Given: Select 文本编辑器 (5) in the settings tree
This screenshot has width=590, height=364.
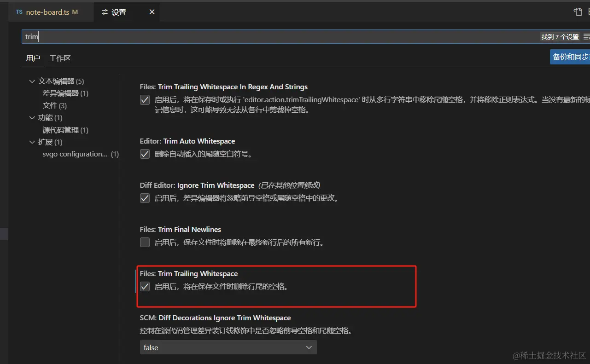Looking at the screenshot, I should pos(61,81).
